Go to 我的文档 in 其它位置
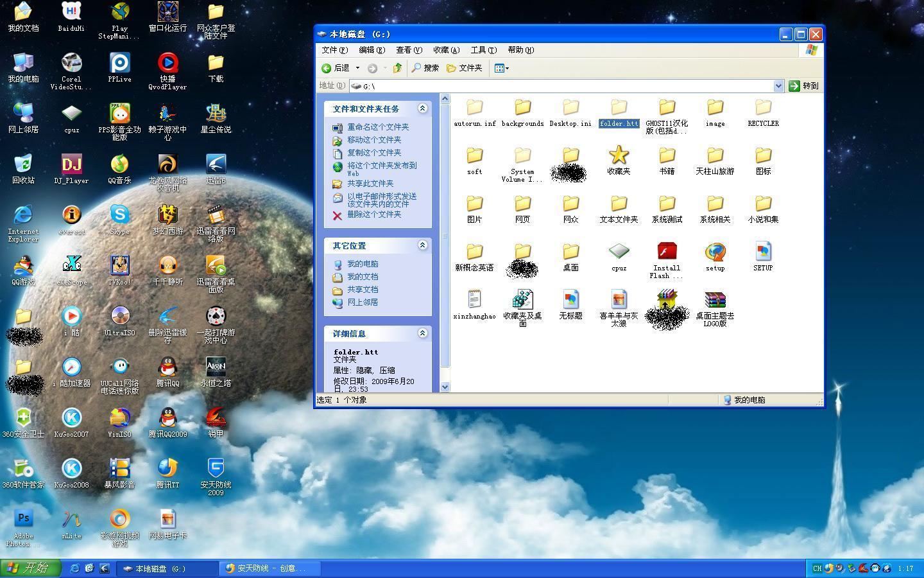This screenshot has height=578, width=924. [363, 277]
